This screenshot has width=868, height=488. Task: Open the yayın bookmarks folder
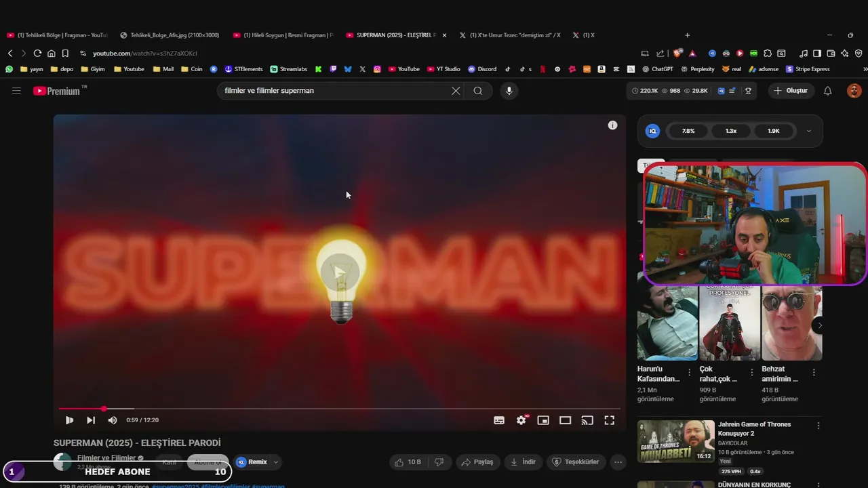[x=31, y=69]
